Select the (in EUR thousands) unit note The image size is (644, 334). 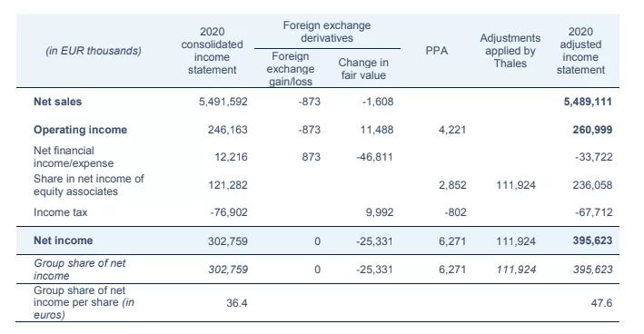pos(94,51)
